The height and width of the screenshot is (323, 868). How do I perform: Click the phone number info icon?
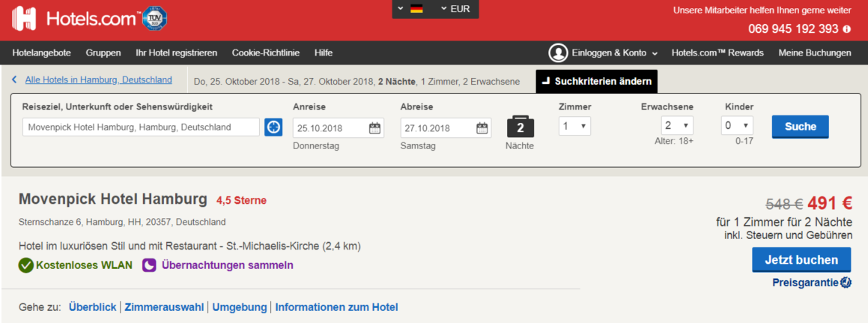846,28
